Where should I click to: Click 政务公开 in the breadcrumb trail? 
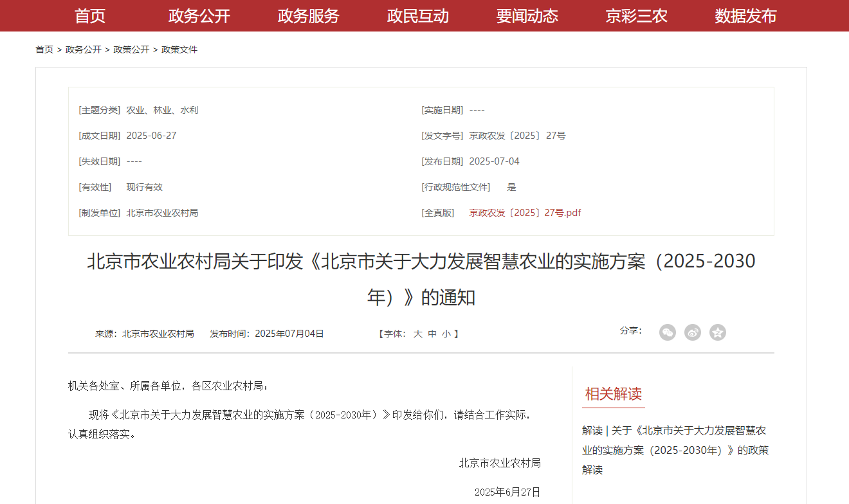tap(84, 50)
